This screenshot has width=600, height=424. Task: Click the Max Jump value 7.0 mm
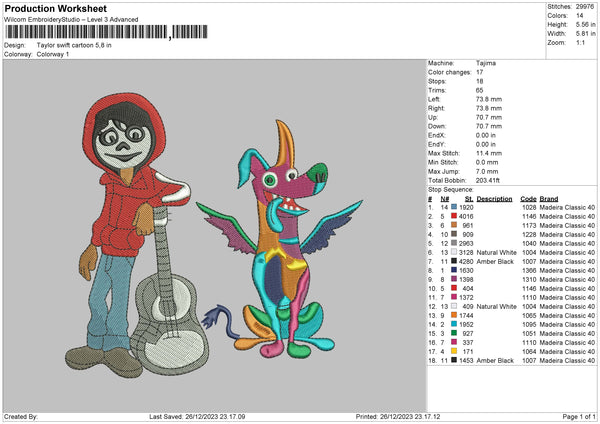[x=487, y=171]
